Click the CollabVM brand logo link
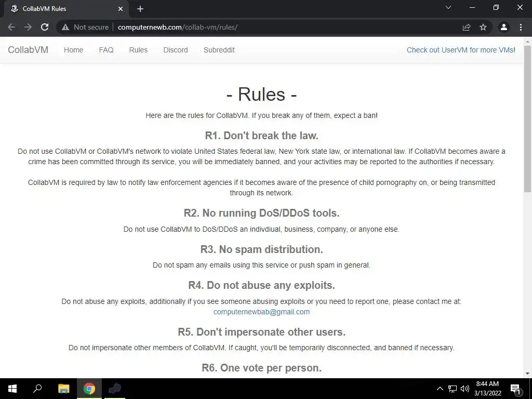 [28, 50]
